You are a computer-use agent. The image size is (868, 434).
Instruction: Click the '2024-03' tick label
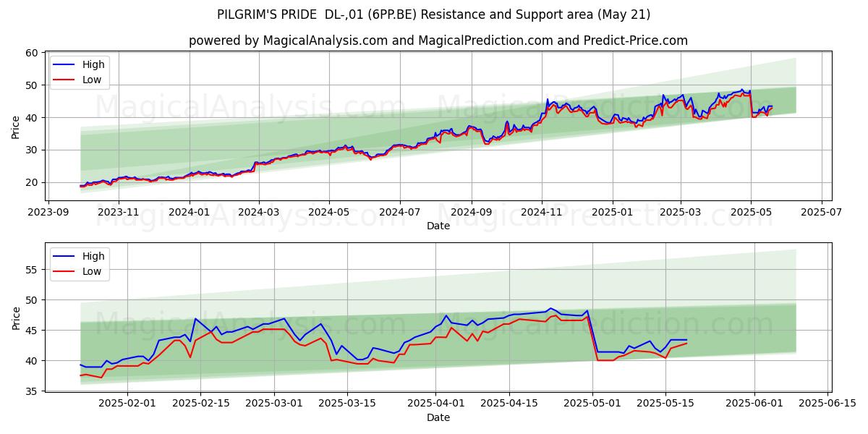(x=259, y=212)
